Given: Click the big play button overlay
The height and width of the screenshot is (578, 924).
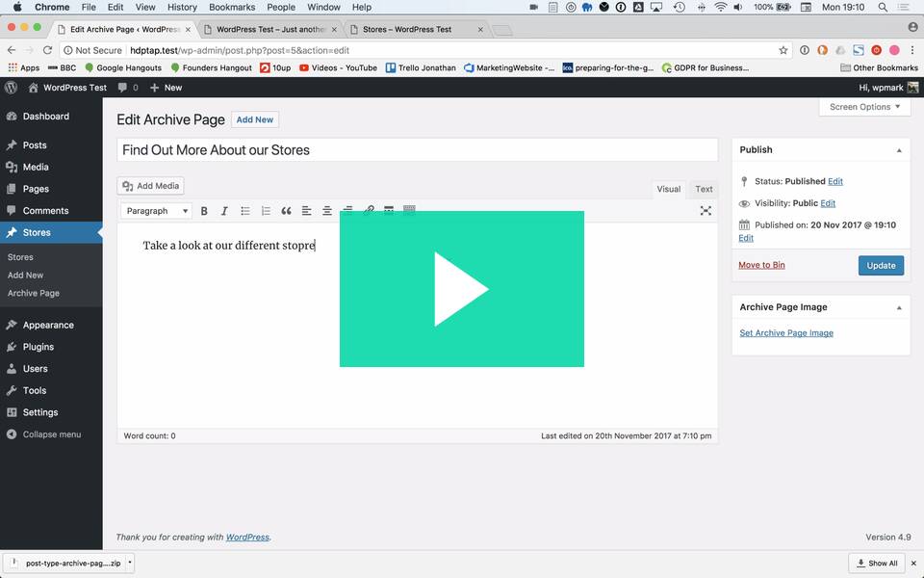Looking at the screenshot, I should [461, 288].
